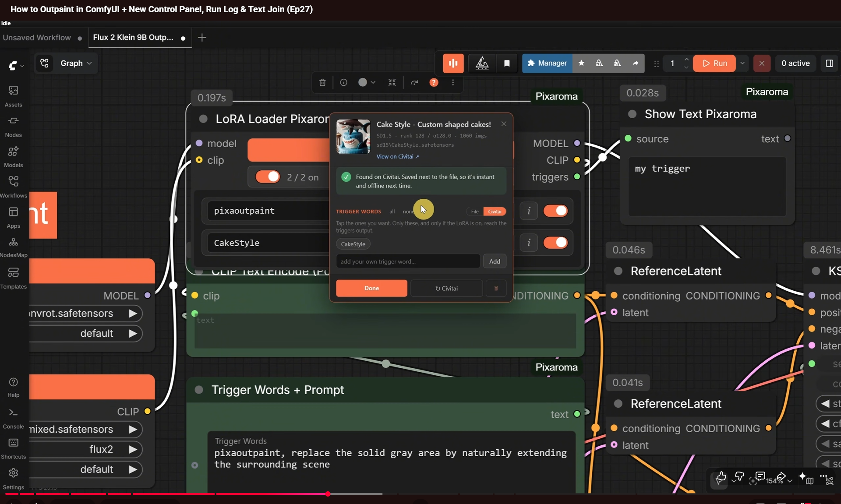Click the share arrow icon beside Manager
This screenshot has height=504, width=841.
635,63
